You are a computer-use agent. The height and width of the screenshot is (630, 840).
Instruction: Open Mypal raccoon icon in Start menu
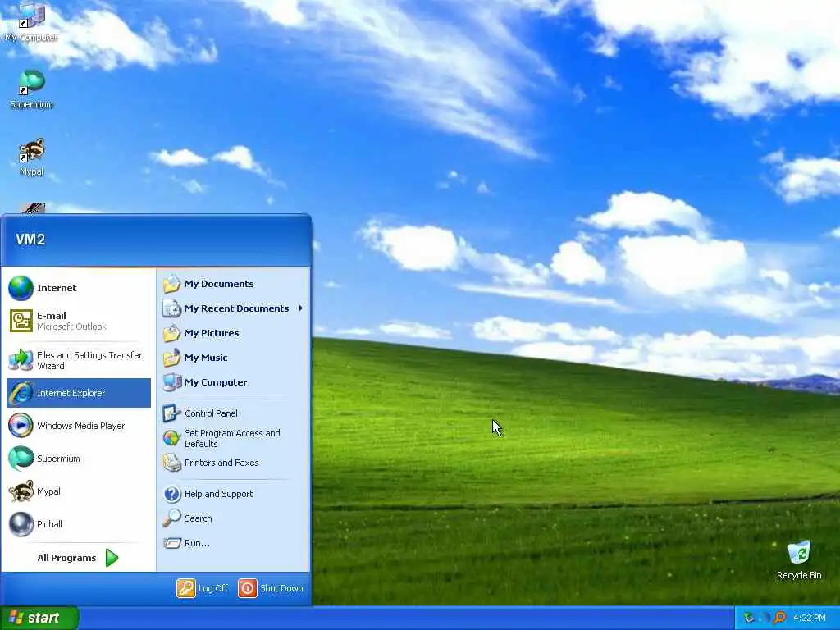point(21,491)
